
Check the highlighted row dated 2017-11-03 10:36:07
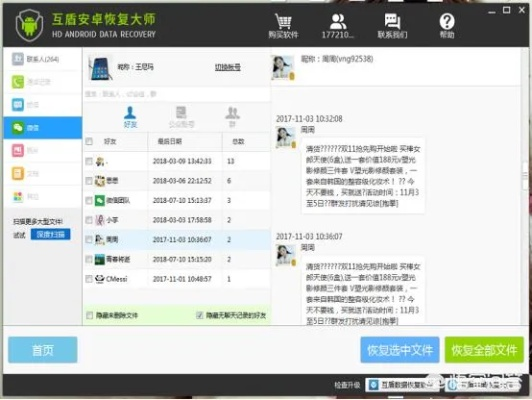point(89,240)
